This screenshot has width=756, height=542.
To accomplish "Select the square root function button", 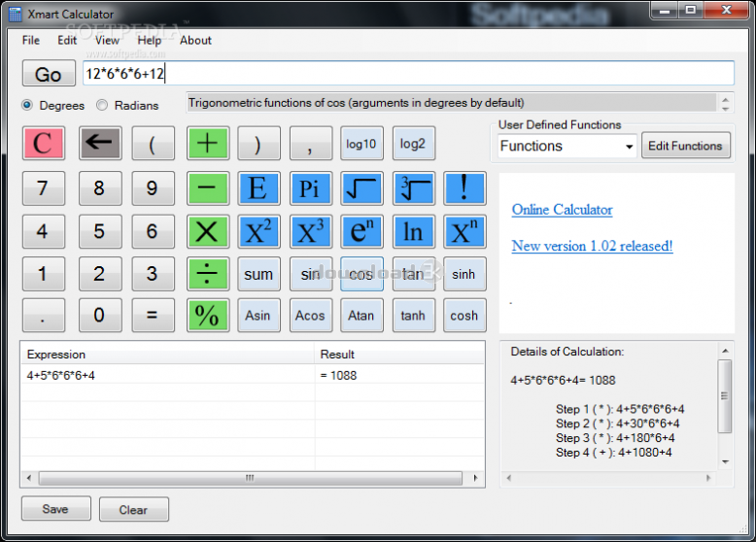I will tap(361, 187).
